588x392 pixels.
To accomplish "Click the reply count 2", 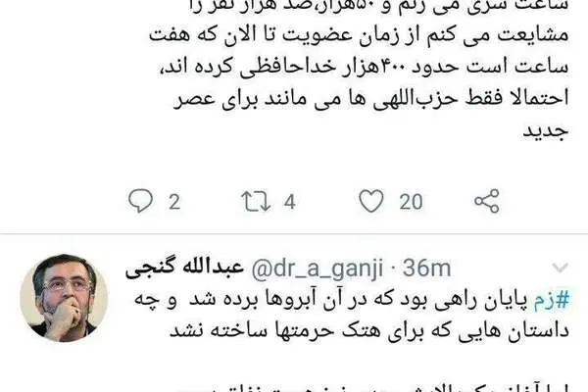I will (174, 202).
